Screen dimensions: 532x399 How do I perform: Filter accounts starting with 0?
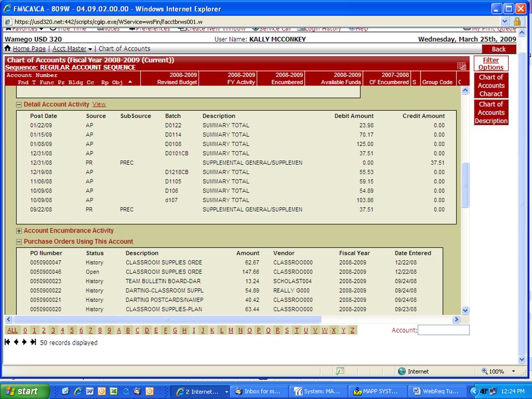click(25, 330)
